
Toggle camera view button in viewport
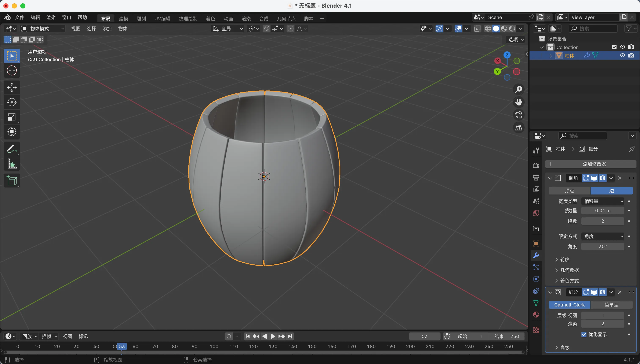[519, 115]
